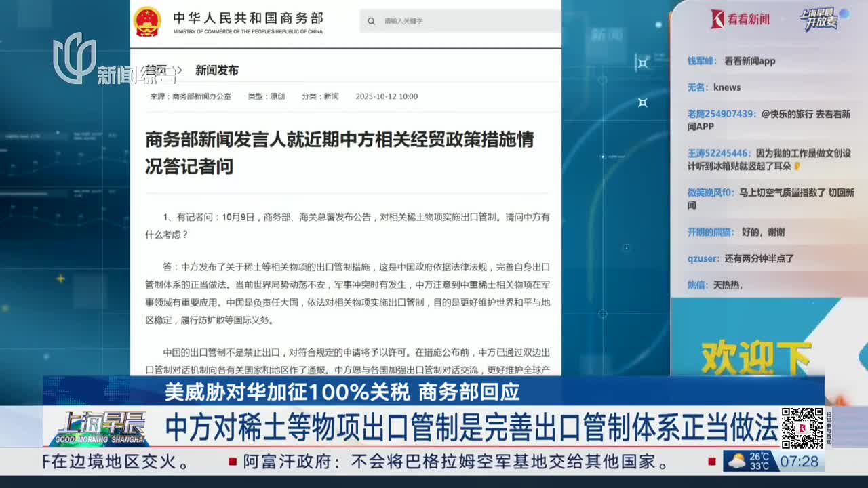The image size is (868, 488).
Task: Click the 中华人民共和国商务部 site title
Action: [248, 18]
